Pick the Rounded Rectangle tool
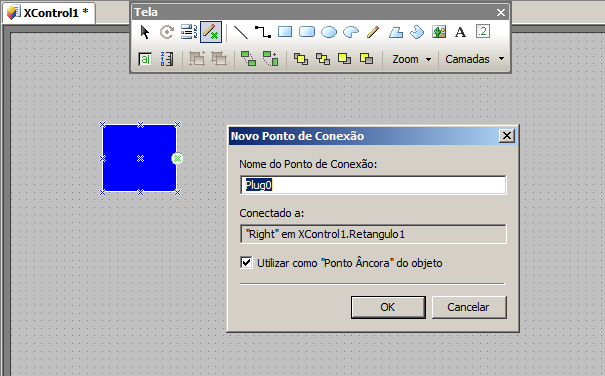Viewport: 605px width, 376px height. [x=307, y=32]
